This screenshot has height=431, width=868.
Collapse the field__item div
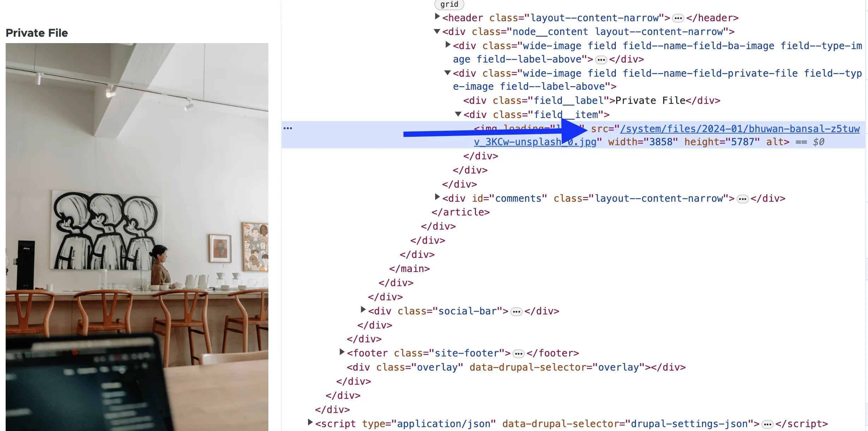point(458,114)
